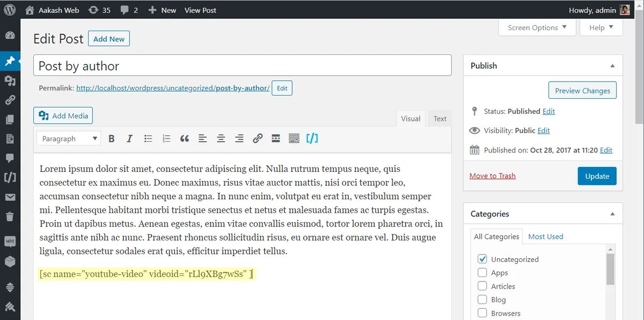Screen dimensions: 644x320
Task: Switch to the Visual editor tab
Action: [x=411, y=119]
